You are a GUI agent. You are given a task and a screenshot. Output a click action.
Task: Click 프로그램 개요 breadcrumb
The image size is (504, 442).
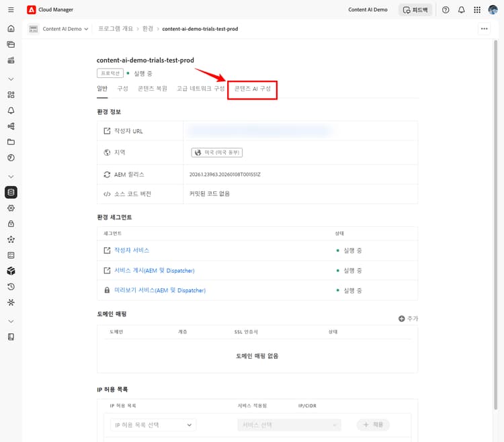pyautogui.click(x=116, y=29)
